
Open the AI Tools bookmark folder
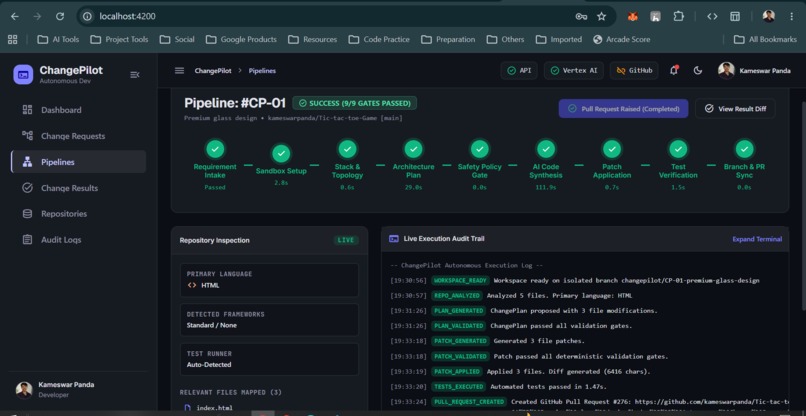(58, 39)
